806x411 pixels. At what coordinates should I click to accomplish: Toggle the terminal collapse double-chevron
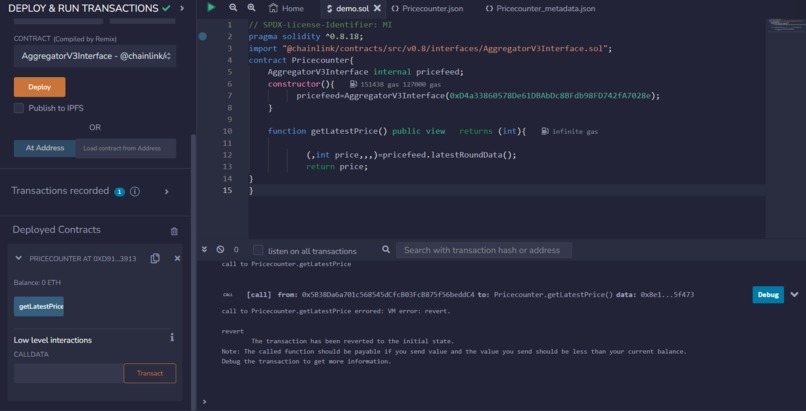point(204,249)
